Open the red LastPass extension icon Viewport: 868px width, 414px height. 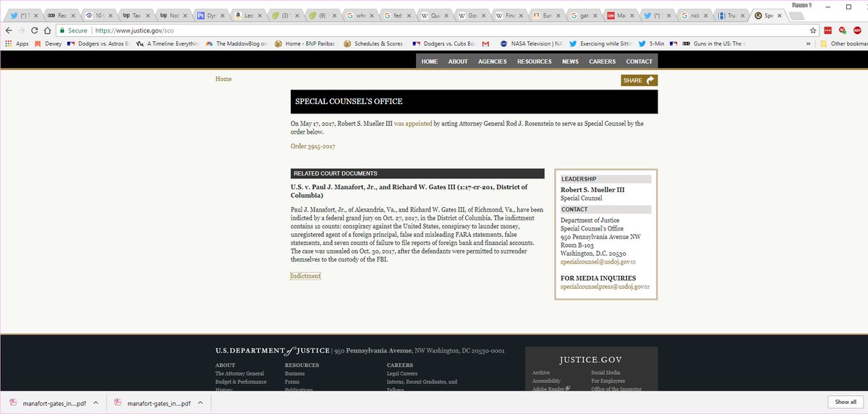pyautogui.click(x=827, y=30)
